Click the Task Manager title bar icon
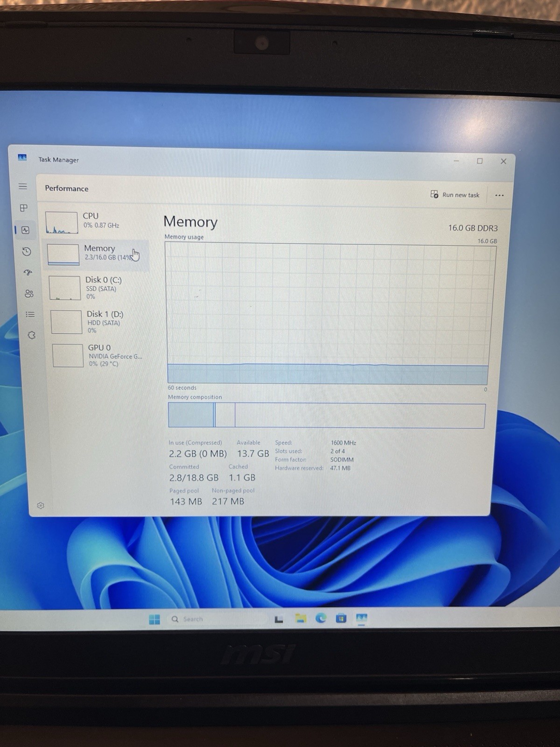This screenshot has width=560, height=747. (x=22, y=157)
